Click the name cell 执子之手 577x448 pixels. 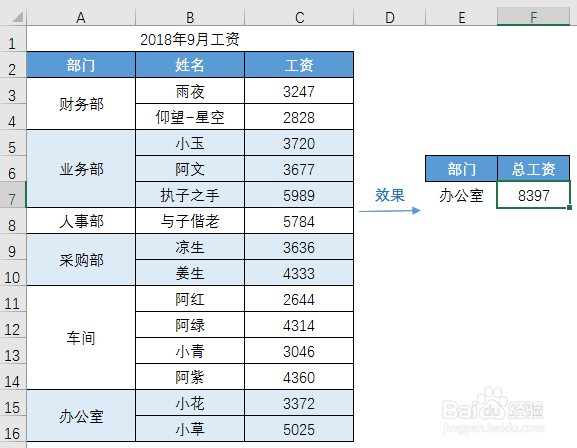190,195
